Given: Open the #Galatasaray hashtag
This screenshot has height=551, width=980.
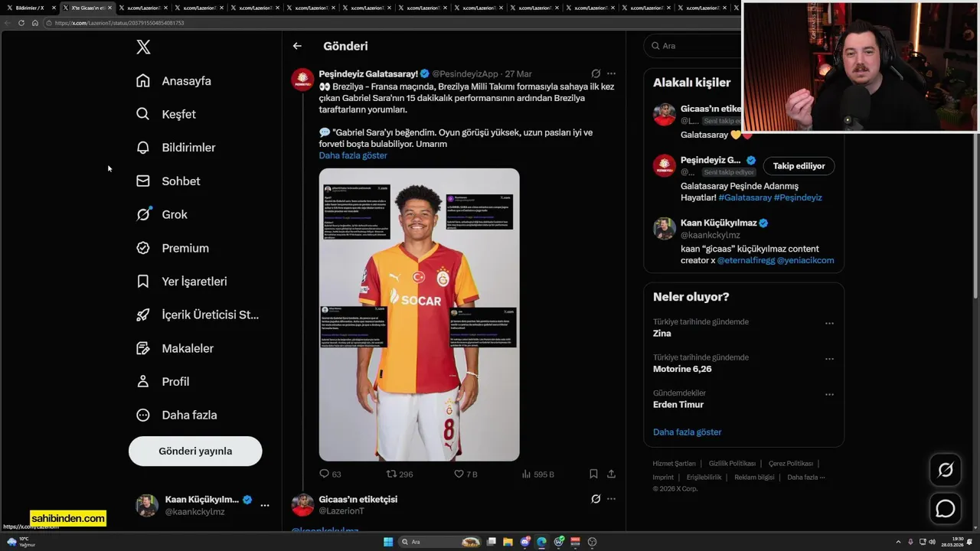Looking at the screenshot, I should point(745,197).
